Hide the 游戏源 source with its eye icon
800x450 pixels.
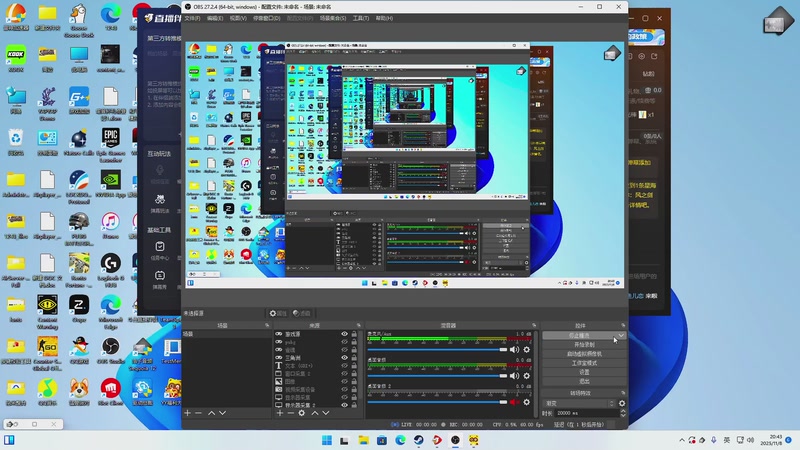(x=344, y=334)
